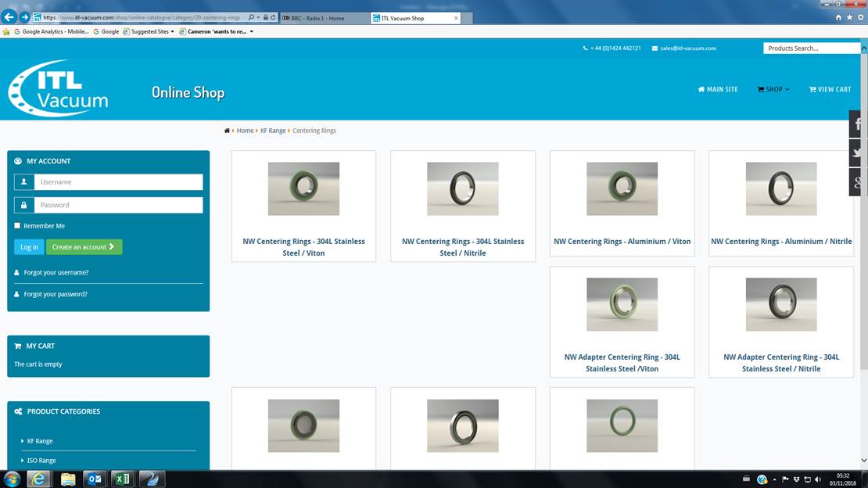Click Home breadcrumb link
The height and width of the screenshot is (488, 868).
245,131
